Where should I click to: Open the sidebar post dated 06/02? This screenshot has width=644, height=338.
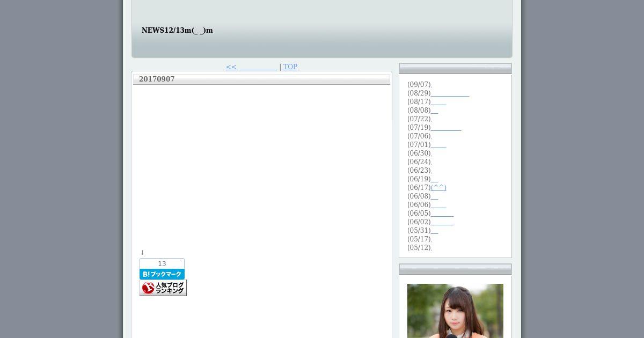442,222
